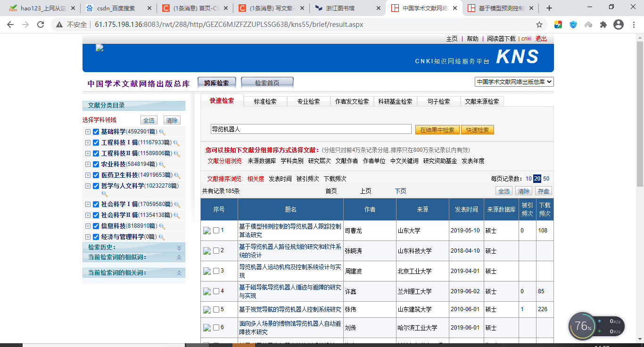
Task: Go to next results page via 下页
Action: [x=401, y=191]
